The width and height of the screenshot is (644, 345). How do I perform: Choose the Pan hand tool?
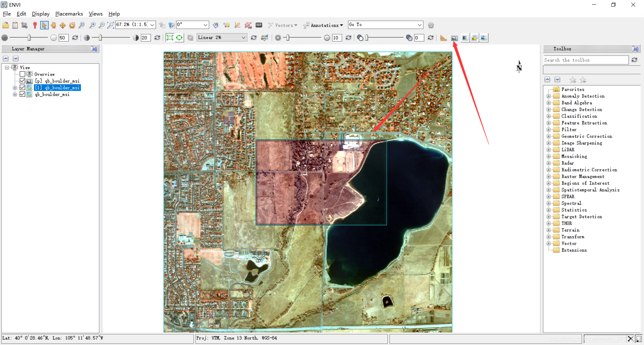(x=53, y=25)
